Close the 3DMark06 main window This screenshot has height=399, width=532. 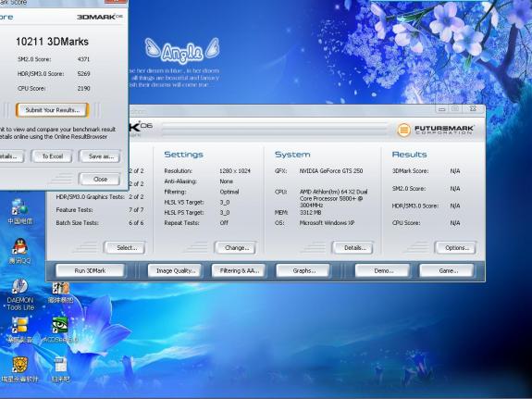coord(474,109)
